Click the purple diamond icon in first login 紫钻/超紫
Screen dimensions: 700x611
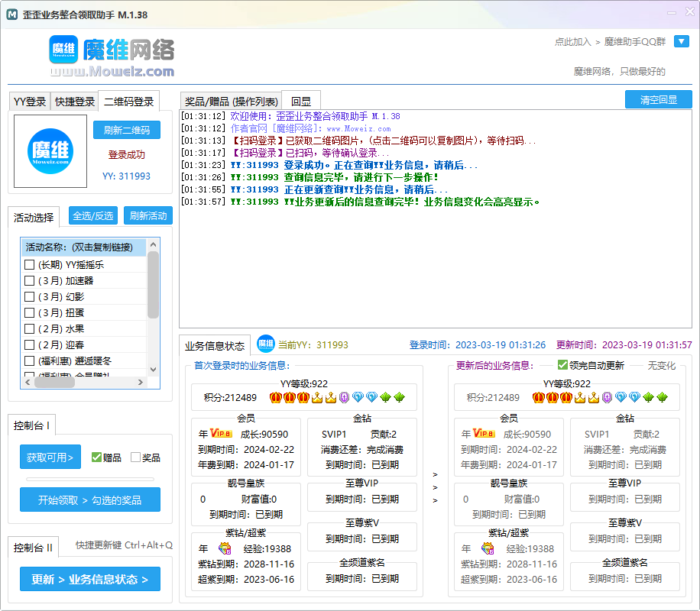coord(225,548)
